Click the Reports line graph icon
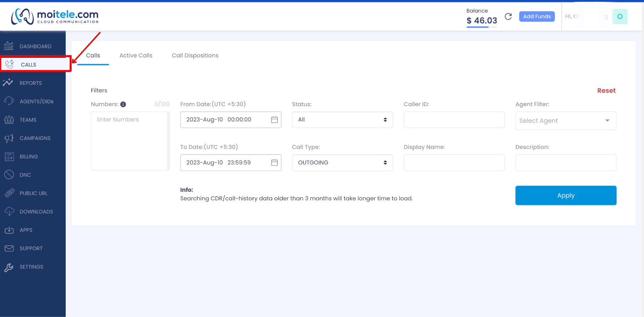Viewport: 644px width, 317px height. (x=8, y=83)
